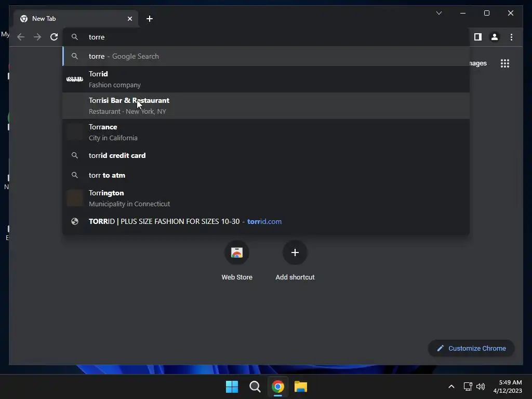Click the Torrid logo thumbnail
This screenshot has width=532, height=399.
click(75, 79)
